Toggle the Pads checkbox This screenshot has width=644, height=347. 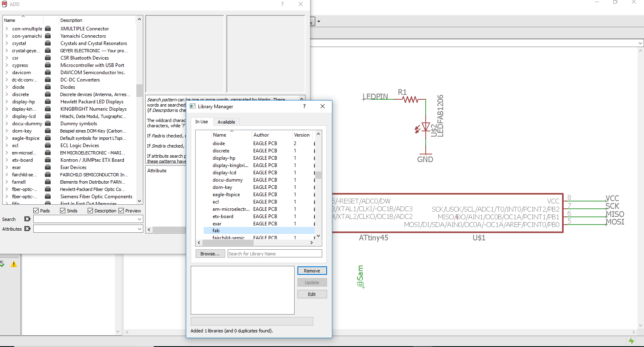pos(36,211)
